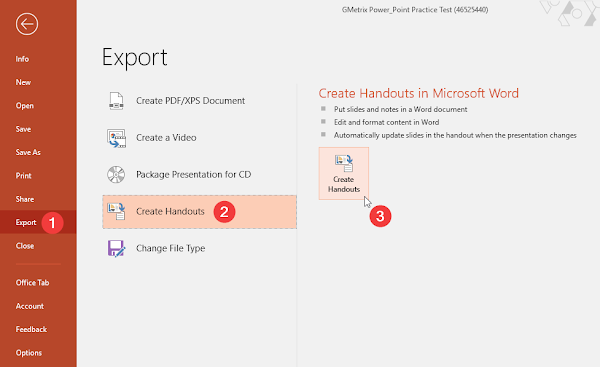Open the Account page
The width and height of the screenshot is (600, 367).
click(x=30, y=306)
